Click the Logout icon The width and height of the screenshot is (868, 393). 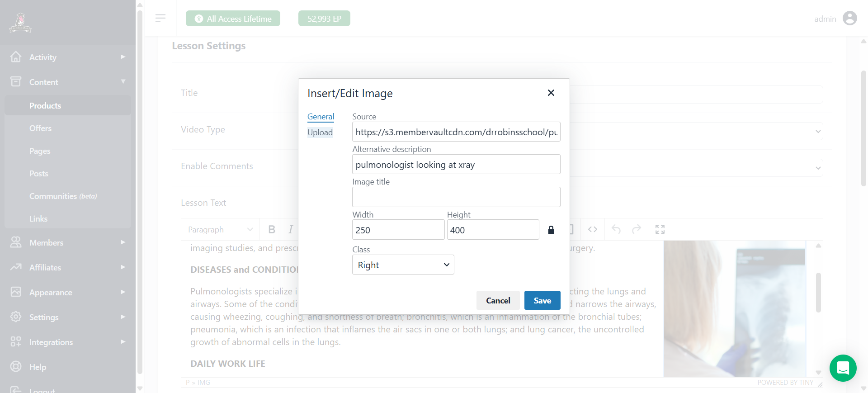tap(16, 390)
